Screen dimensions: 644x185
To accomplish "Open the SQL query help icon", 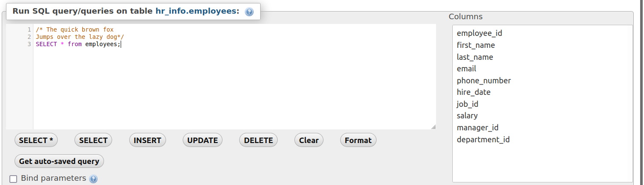I will 249,12.
